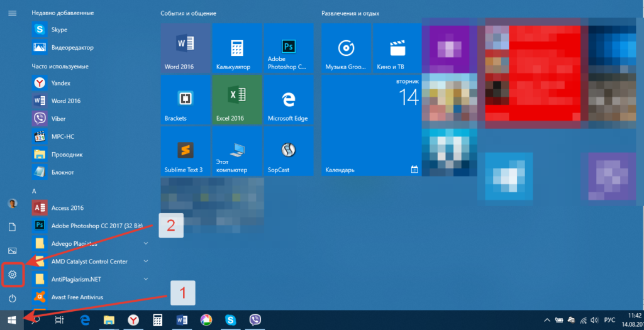This screenshot has width=644, height=330.
Task: Launch Excel 2016 tile
Action: pyautogui.click(x=236, y=100)
